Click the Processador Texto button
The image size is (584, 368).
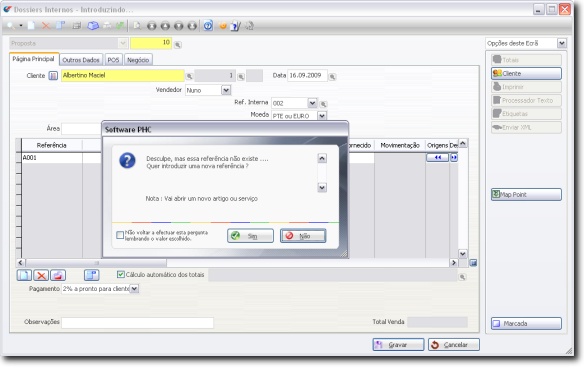click(x=526, y=100)
